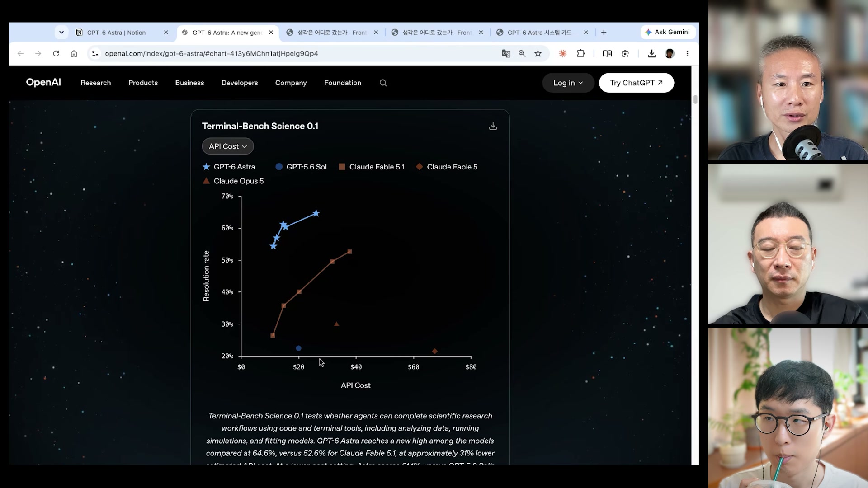Image resolution: width=868 pixels, height=488 pixels.
Task: Close the active GPT-6 Astra tab
Action: pos(271,33)
